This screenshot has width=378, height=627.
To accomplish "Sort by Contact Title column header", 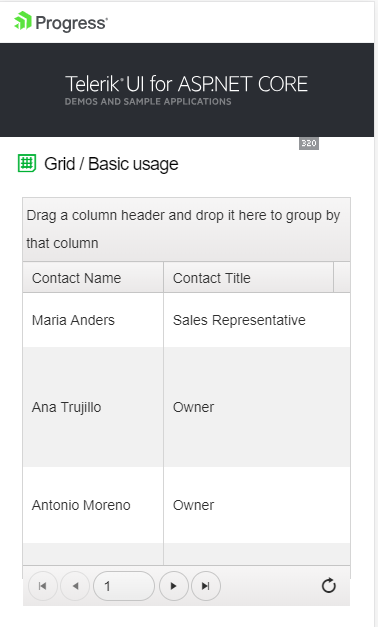I will click(212, 278).
